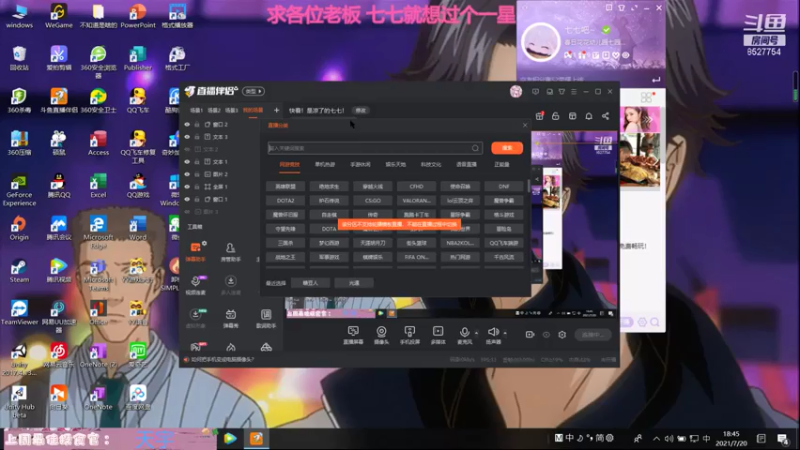Open the danmaku assistant tool
Screen dimensions: 800x450
[x=196, y=252]
